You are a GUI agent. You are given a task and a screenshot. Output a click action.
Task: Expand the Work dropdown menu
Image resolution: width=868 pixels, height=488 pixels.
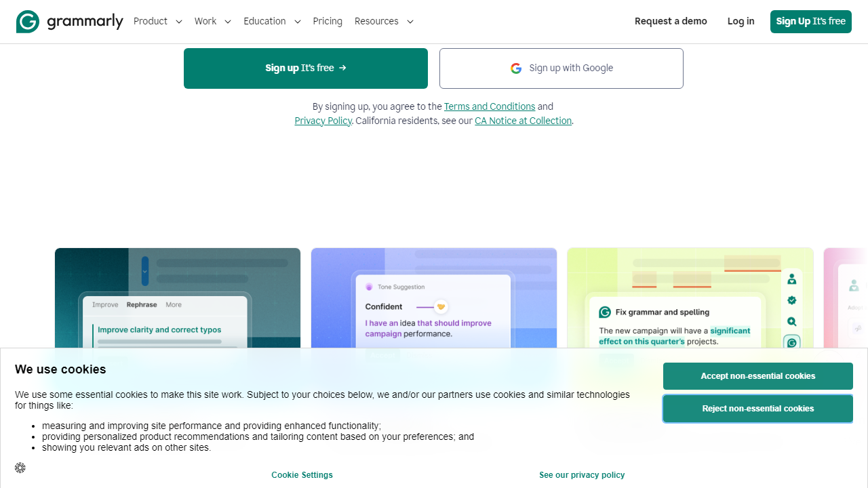(213, 22)
